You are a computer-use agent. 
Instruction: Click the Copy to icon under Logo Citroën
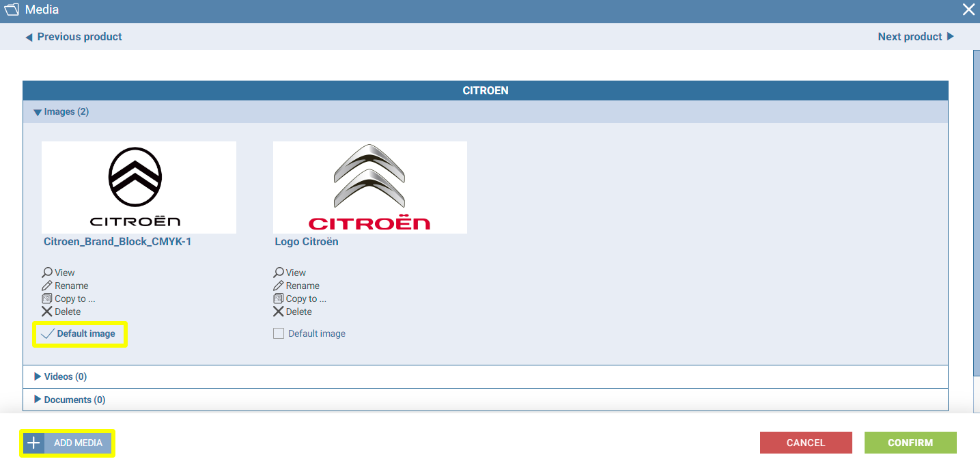pos(279,299)
